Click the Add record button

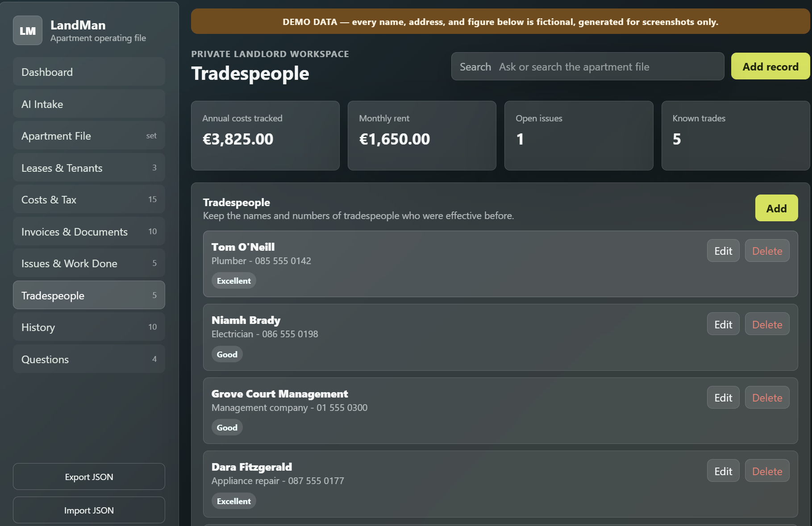[770, 66]
